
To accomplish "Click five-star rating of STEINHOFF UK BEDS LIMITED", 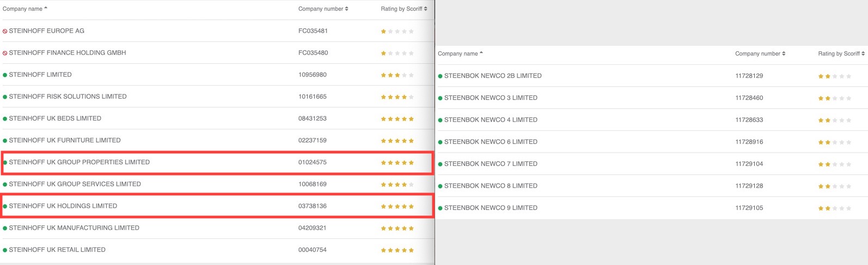I will click(x=397, y=119).
